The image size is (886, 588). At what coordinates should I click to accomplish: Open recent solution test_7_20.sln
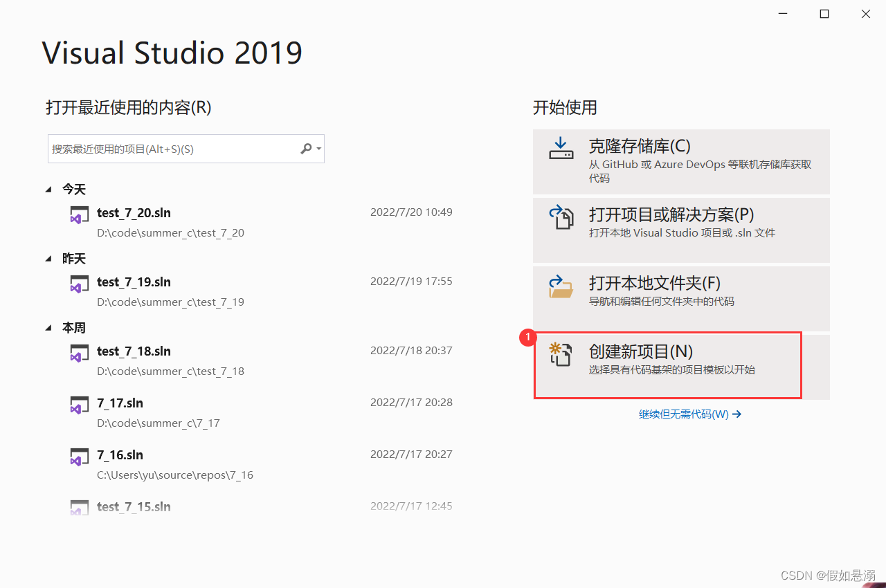coord(134,213)
